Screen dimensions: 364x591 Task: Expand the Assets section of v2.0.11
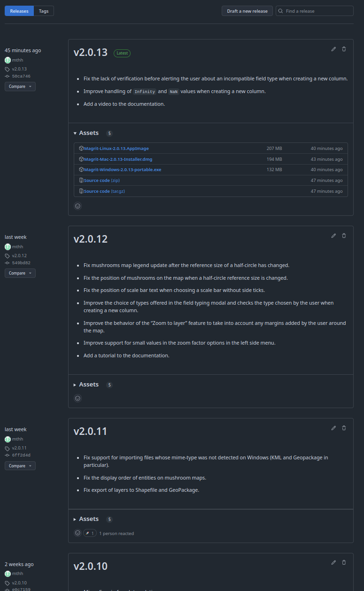[86, 519]
